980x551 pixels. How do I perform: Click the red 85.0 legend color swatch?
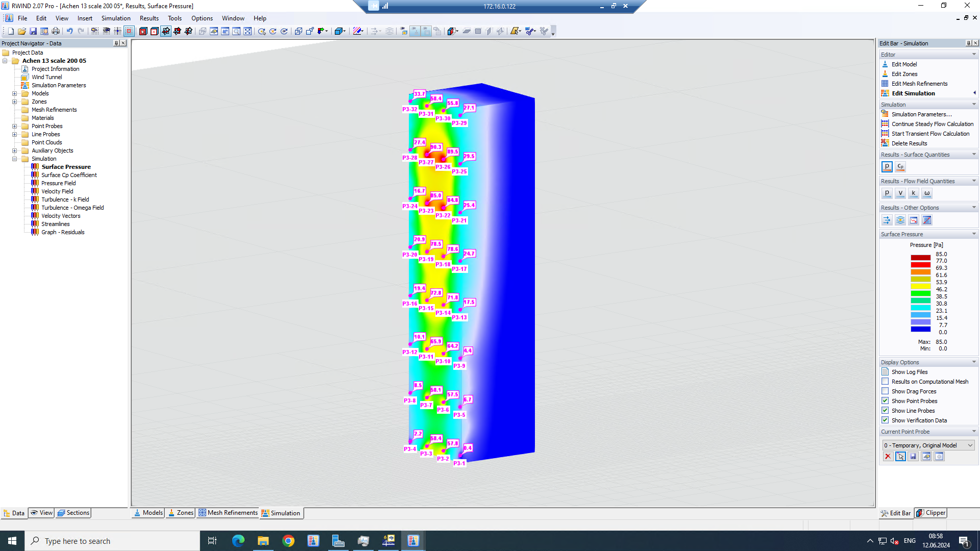pos(920,257)
